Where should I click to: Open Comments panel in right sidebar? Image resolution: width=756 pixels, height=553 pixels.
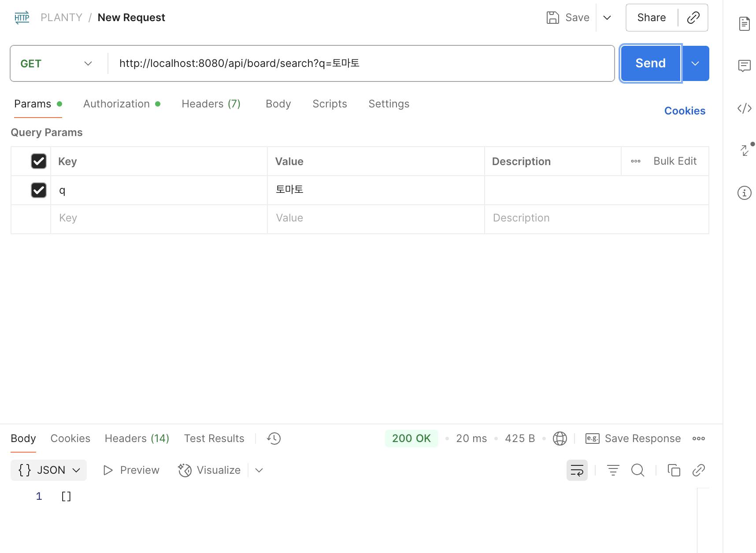click(x=745, y=66)
